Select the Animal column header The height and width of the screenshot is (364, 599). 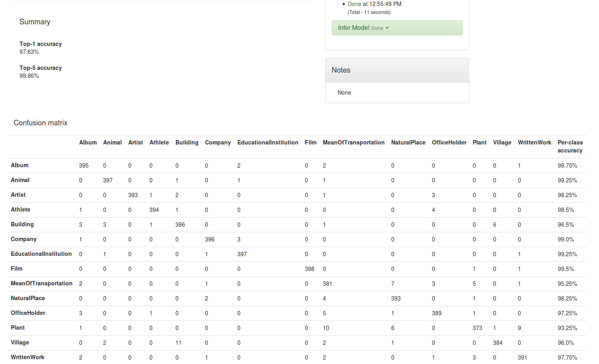[x=112, y=142]
